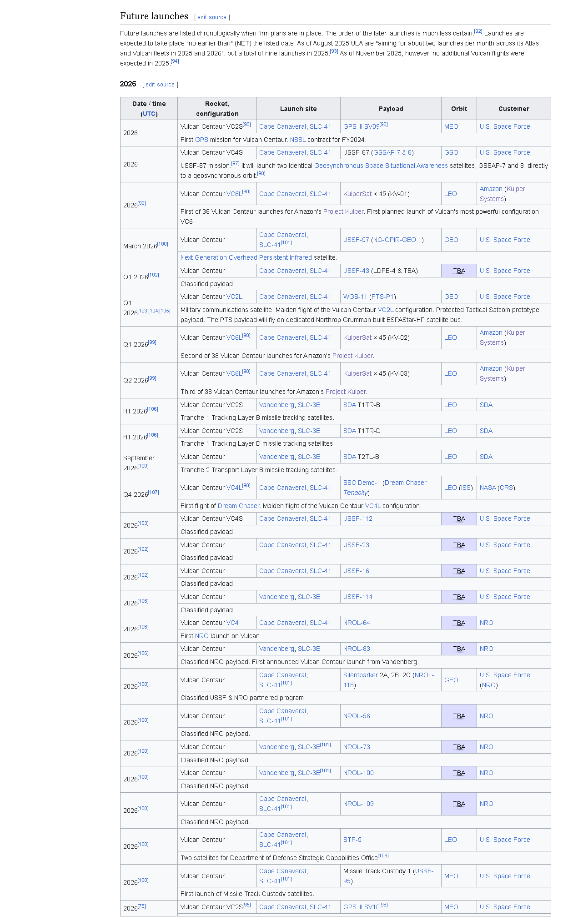Click GSO orbit link in USSF-87 row
The height and width of the screenshot is (921, 588).
[451, 152]
